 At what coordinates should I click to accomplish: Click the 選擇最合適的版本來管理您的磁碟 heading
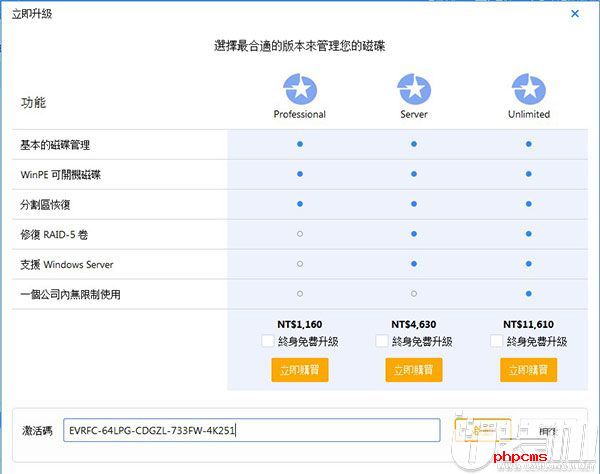click(300, 46)
